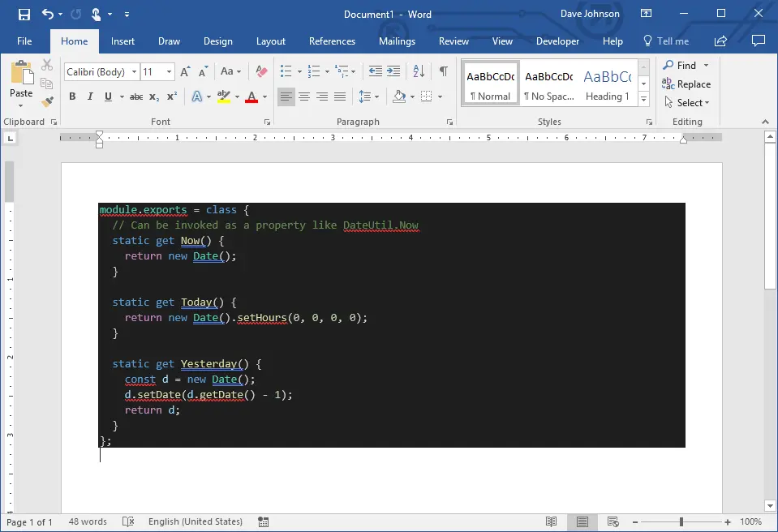The image size is (778, 532).
Task: Open the Review tab
Action: coord(453,41)
